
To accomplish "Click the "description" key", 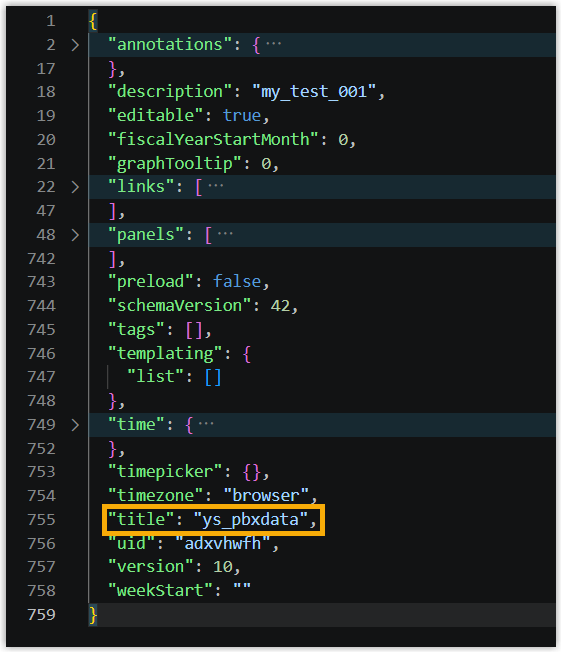I will tap(170, 92).
